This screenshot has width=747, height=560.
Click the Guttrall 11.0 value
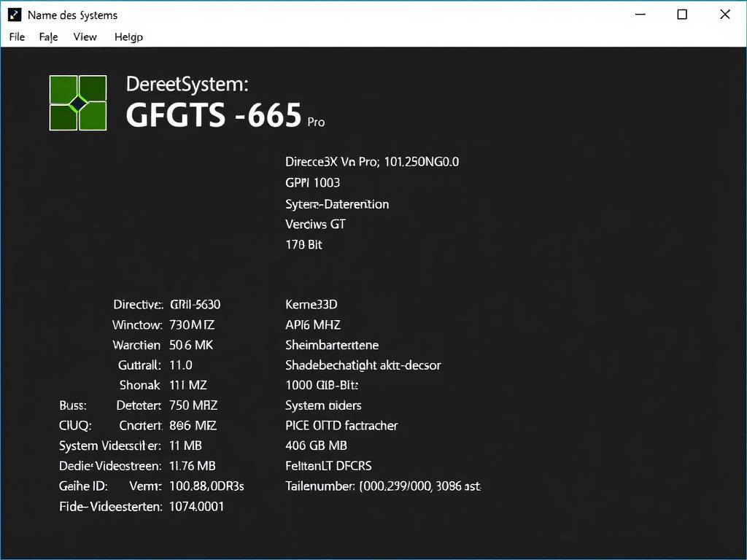[181, 365]
